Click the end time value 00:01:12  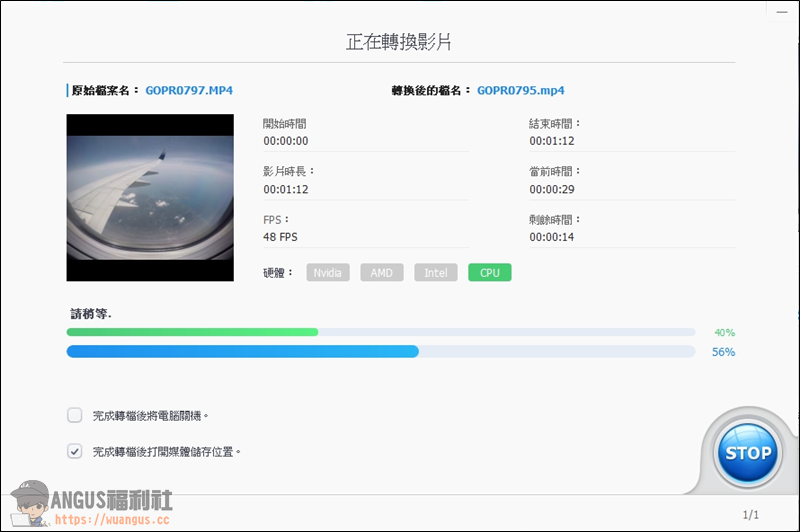coord(552,141)
